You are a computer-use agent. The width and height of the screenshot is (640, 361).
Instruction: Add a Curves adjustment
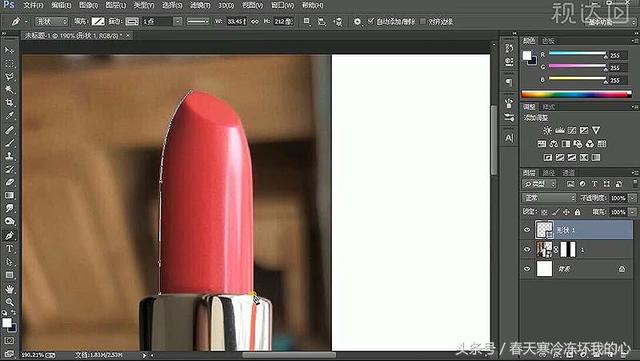pyautogui.click(x=572, y=130)
